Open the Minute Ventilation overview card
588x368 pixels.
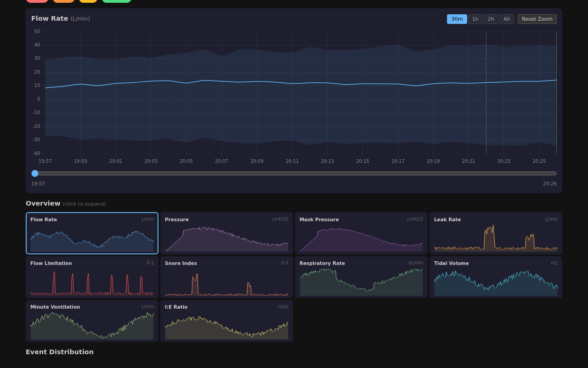point(92,321)
